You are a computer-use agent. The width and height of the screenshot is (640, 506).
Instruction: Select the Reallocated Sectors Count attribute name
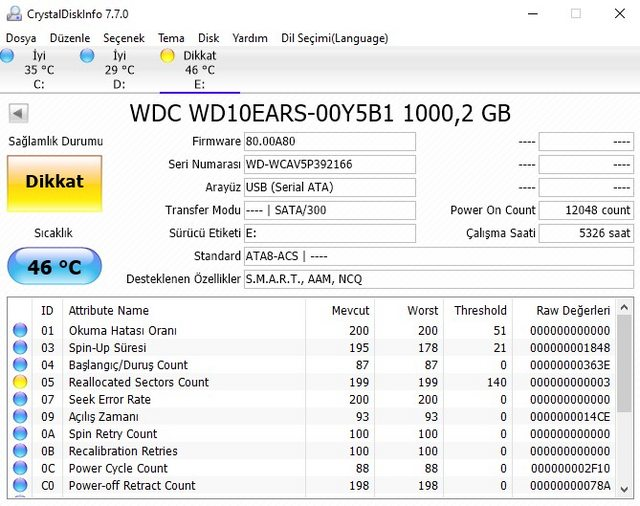[139, 382]
